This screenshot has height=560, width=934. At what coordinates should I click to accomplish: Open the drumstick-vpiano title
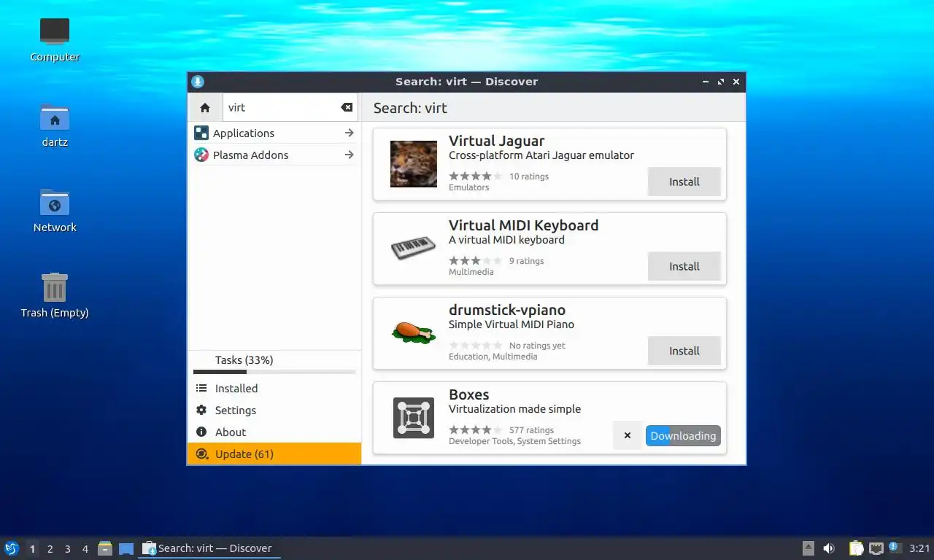coord(507,310)
